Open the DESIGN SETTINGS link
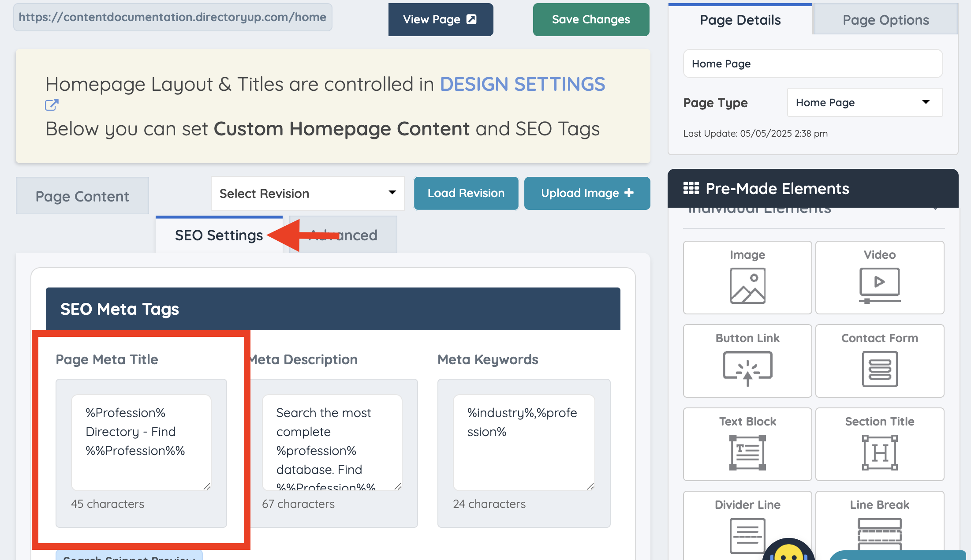Image resolution: width=971 pixels, height=560 pixels. pyautogui.click(x=523, y=84)
